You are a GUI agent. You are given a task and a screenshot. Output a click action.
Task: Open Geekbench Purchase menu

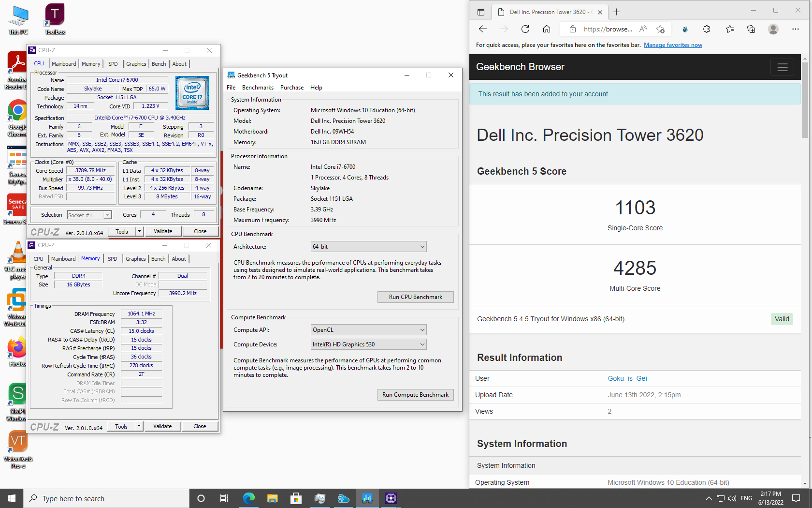coord(292,88)
